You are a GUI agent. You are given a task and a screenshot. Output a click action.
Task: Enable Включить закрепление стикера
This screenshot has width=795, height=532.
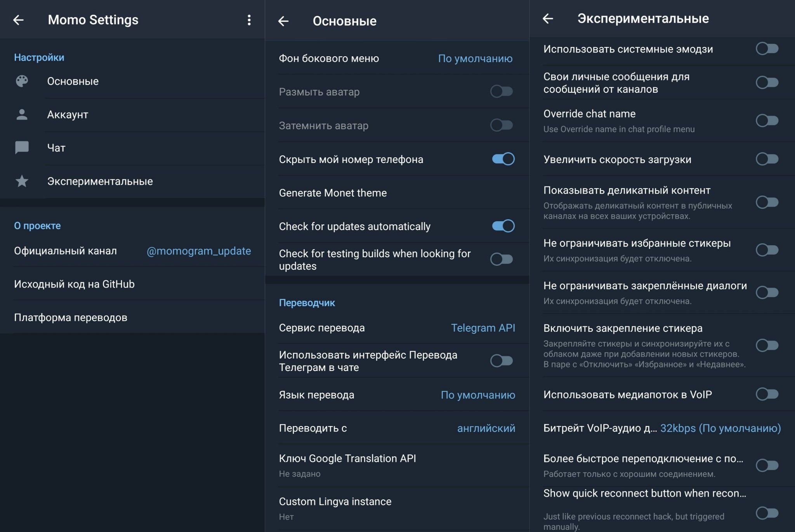(767, 345)
